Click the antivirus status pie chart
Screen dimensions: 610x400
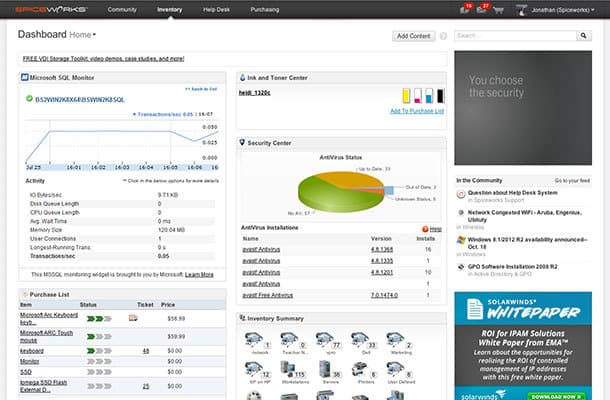pyautogui.click(x=340, y=188)
